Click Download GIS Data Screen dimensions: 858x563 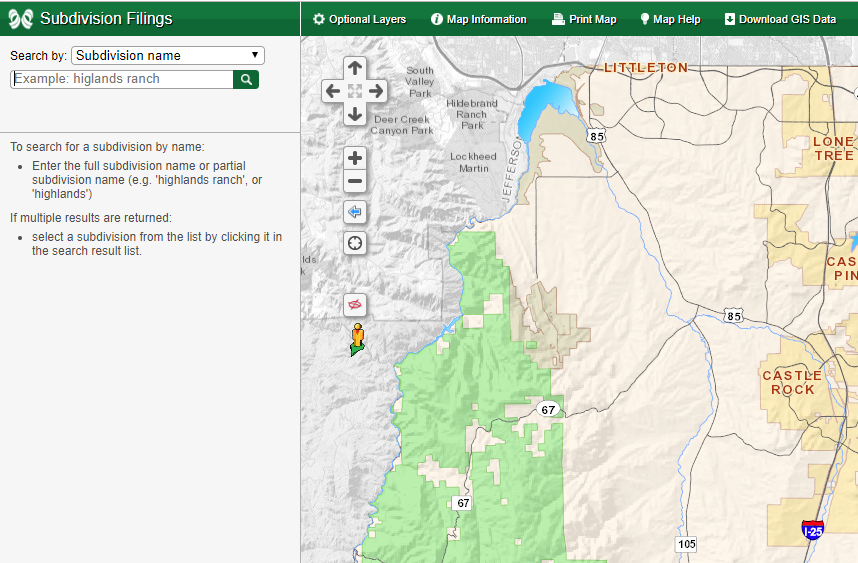click(x=780, y=19)
